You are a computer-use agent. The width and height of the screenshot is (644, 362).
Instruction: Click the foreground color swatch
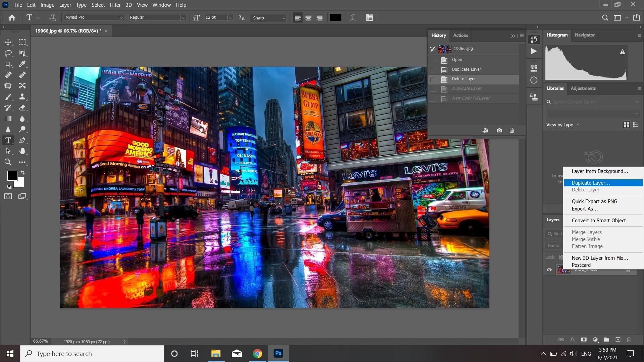tap(12, 176)
